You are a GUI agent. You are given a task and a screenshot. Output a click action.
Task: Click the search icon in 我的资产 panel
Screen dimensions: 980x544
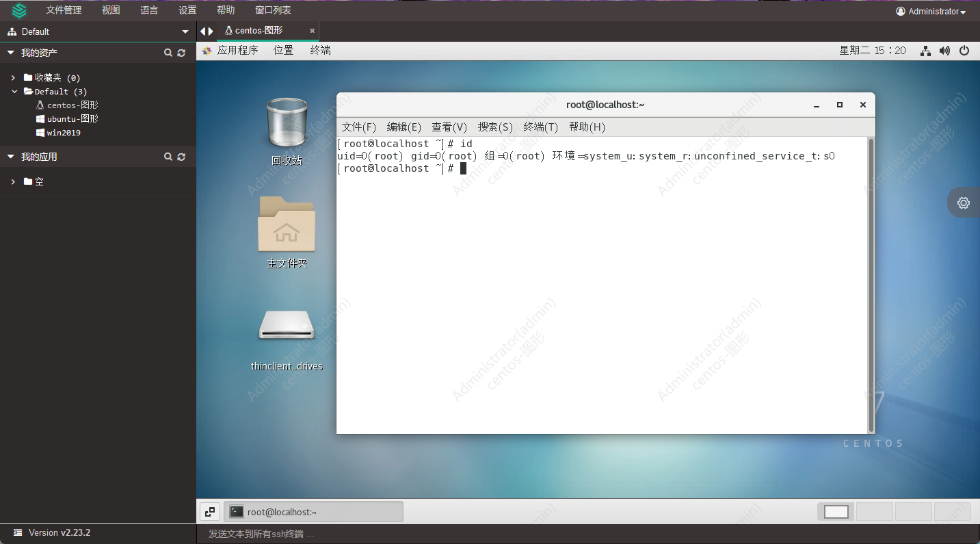click(168, 53)
